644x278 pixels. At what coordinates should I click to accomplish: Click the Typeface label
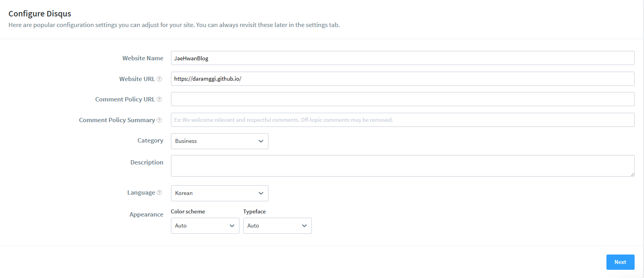254,211
